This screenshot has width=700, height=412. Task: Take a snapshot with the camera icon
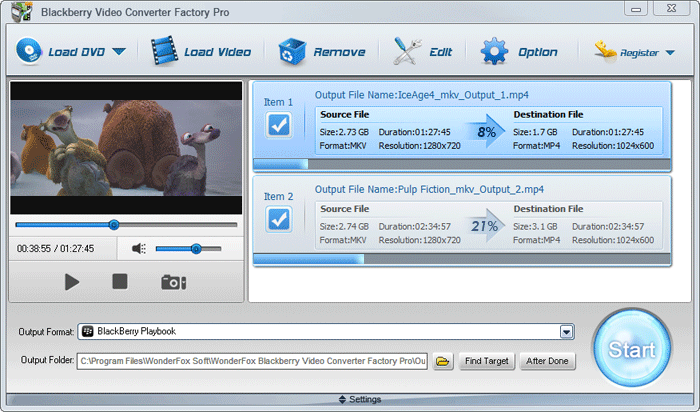tap(174, 282)
